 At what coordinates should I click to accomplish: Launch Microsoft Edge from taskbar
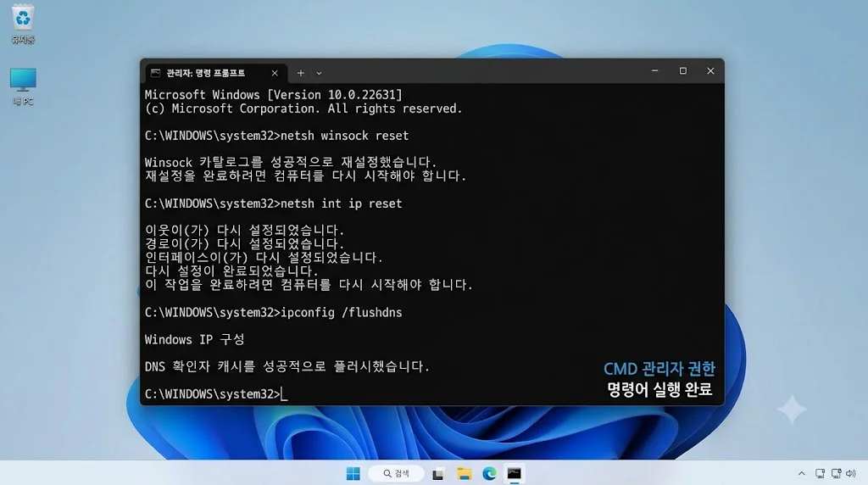point(489,473)
